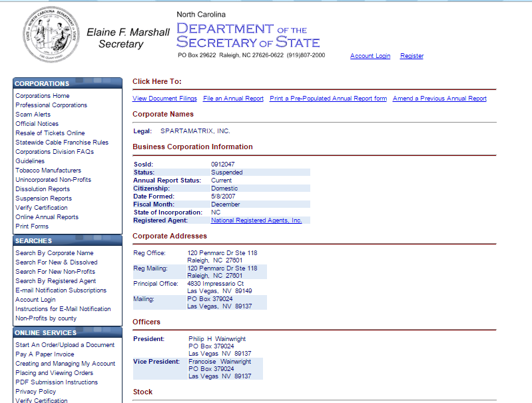Open Statewide Cable Franchise Rules

[62, 143]
